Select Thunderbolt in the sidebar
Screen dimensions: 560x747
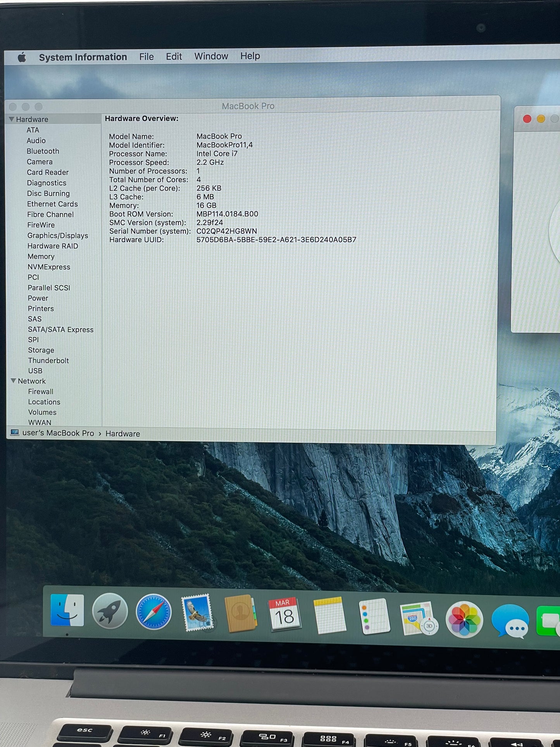point(48,361)
